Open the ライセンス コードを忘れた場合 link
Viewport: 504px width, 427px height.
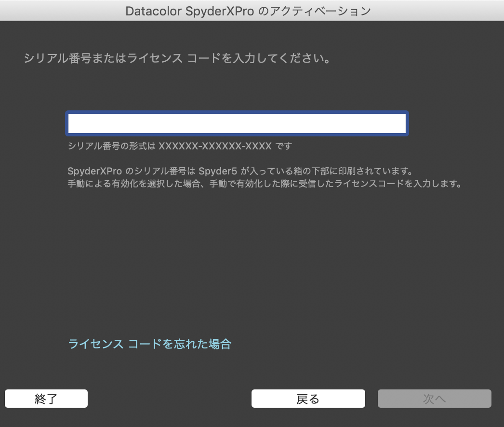tap(149, 344)
